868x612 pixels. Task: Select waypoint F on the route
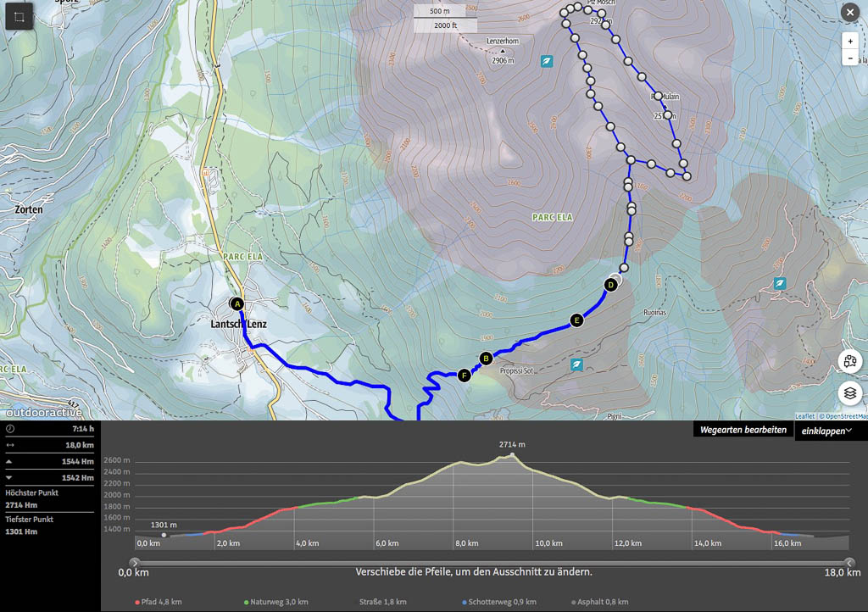[x=464, y=376]
